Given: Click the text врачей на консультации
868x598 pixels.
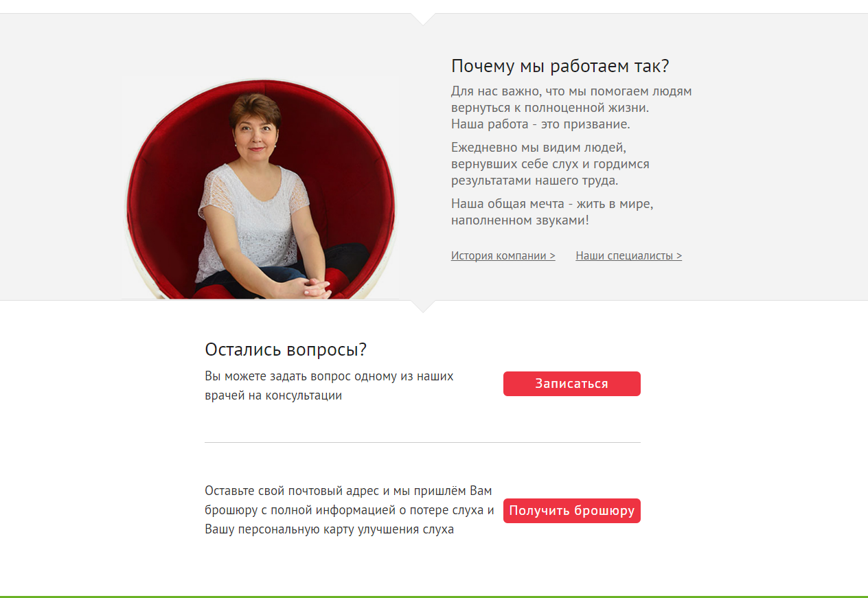Looking at the screenshot, I should pos(273,395).
